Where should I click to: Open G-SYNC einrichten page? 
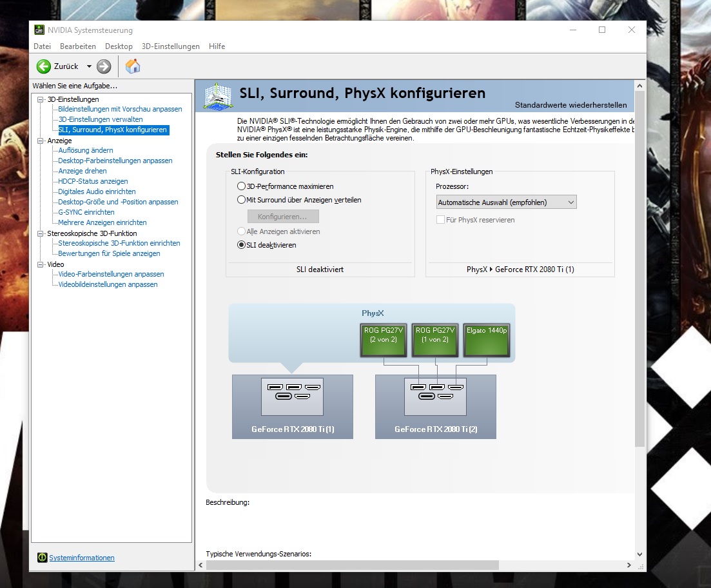pyautogui.click(x=86, y=212)
